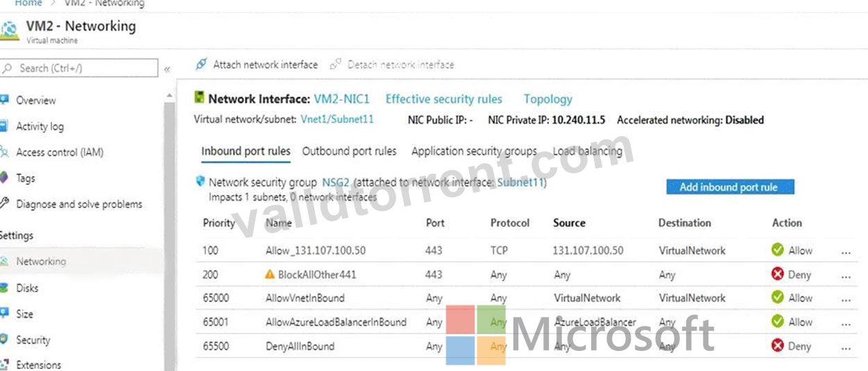Viewport: 868px width, 371px height.
Task: Click the warning icon beside BlockAllOther441
Action: point(270,274)
